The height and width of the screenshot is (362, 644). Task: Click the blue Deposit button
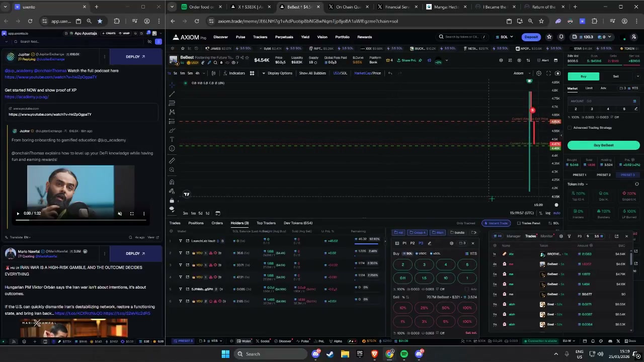pyautogui.click(x=531, y=37)
